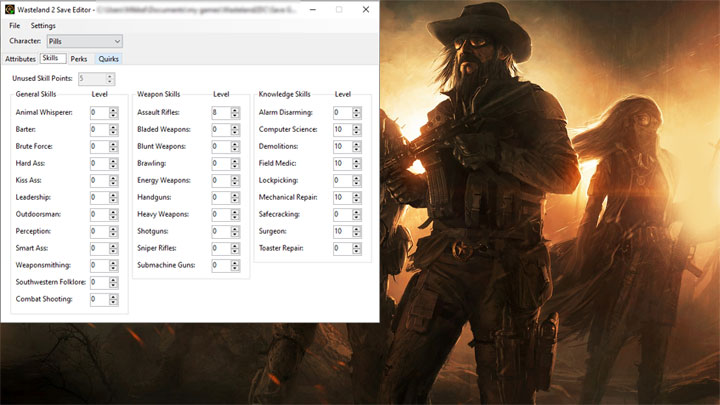Screen dimensions: 720x405
Task: Open the File menu
Action: 15,26
